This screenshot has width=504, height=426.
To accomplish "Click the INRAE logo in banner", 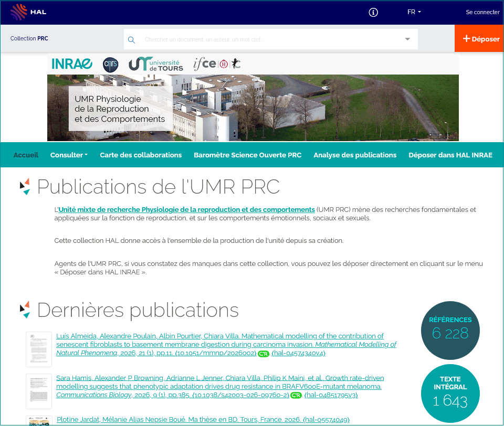I will click(x=72, y=64).
